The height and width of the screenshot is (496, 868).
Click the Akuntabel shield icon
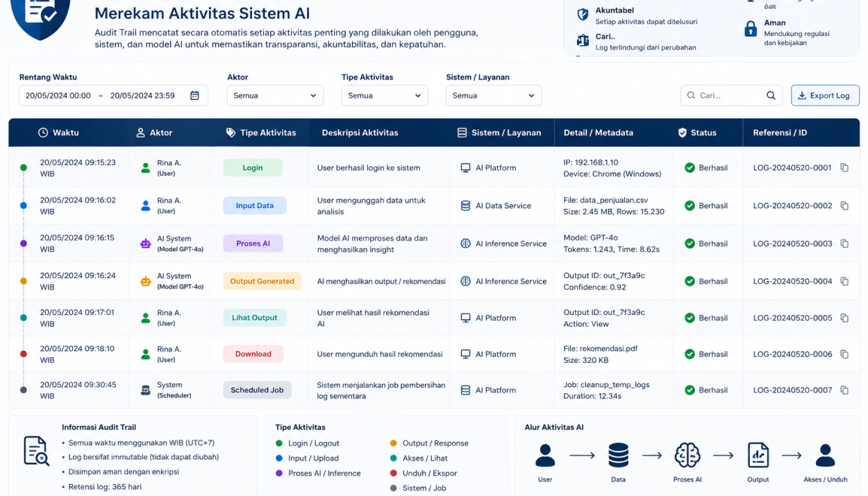click(583, 15)
